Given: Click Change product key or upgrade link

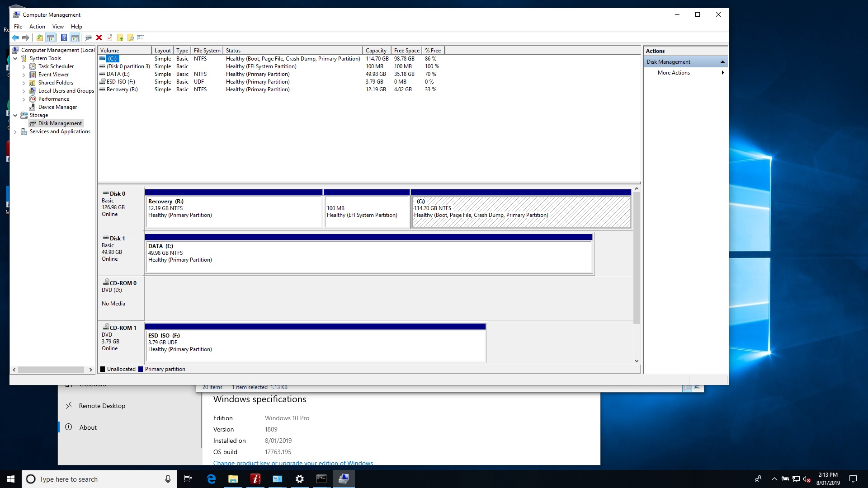Looking at the screenshot, I should (x=293, y=463).
